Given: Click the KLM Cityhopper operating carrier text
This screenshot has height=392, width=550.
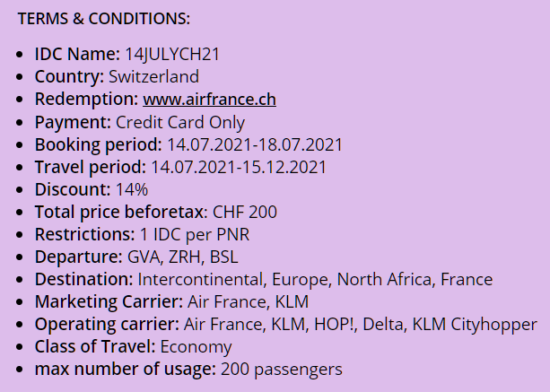Looking at the screenshot, I should coord(475,325).
